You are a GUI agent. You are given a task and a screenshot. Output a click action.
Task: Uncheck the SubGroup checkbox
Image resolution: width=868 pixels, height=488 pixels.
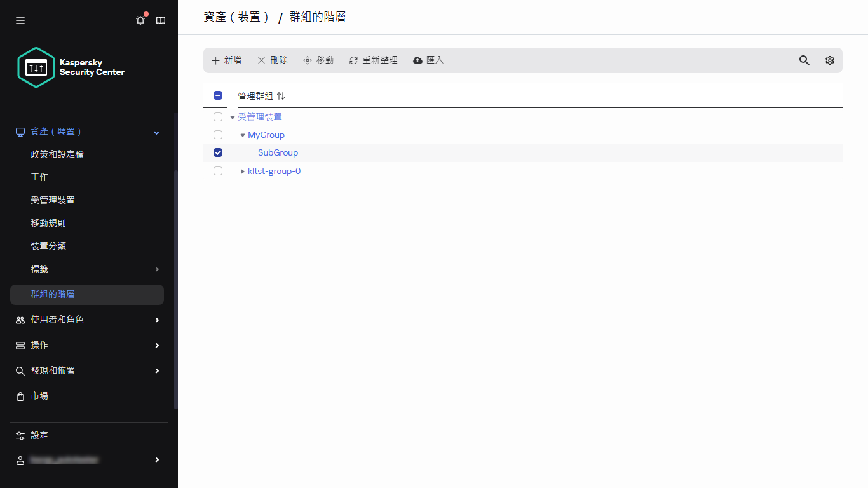tap(218, 152)
